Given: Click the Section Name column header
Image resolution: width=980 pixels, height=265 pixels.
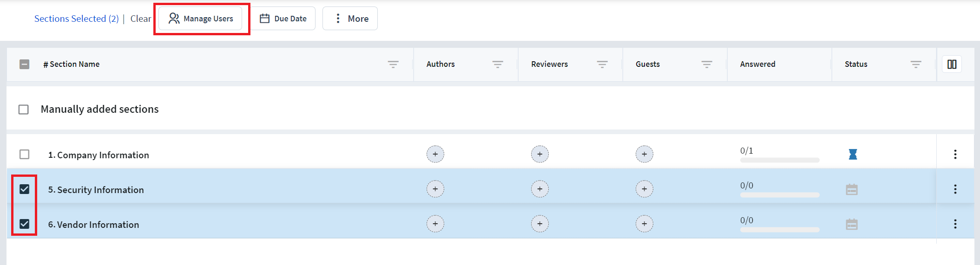Looking at the screenshot, I should [x=72, y=64].
